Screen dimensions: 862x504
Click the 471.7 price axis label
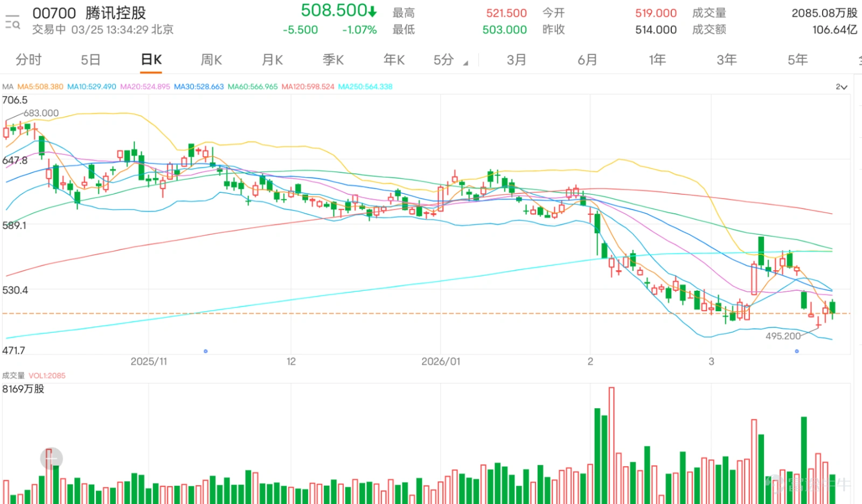pyautogui.click(x=13, y=351)
